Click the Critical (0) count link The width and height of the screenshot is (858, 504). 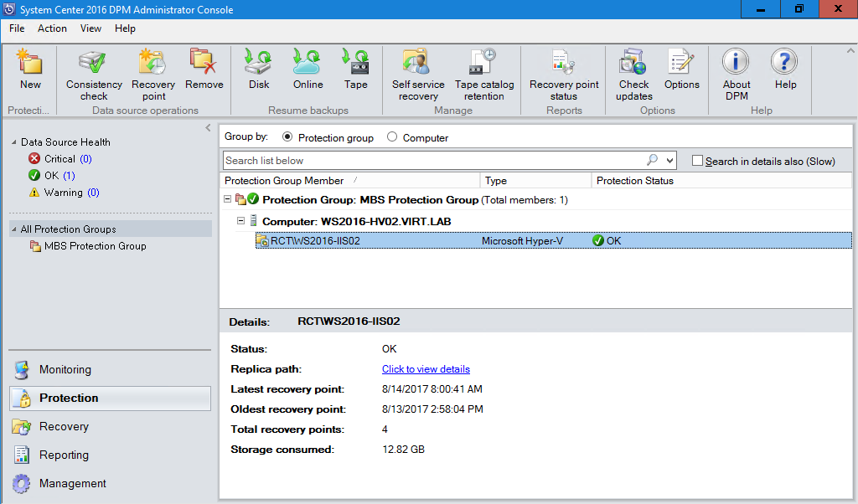pos(85,158)
